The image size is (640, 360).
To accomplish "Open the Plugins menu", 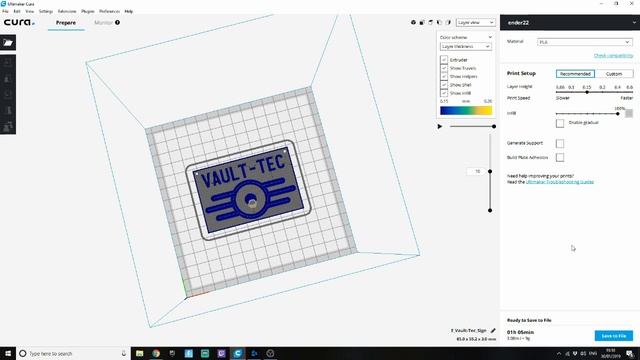I will (88, 11).
